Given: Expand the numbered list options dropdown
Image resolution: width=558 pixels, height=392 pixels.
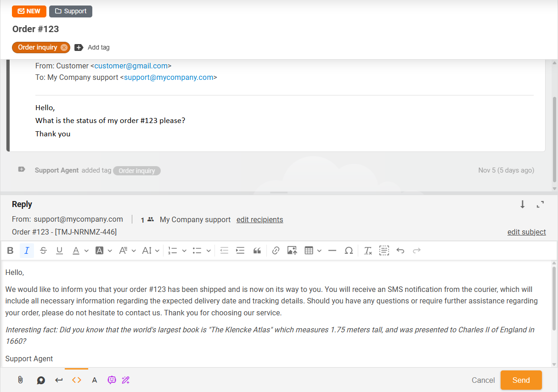Looking at the screenshot, I should tap(184, 251).
